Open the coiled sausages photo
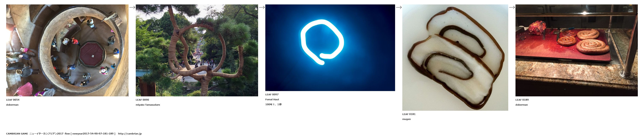 click(577, 50)
